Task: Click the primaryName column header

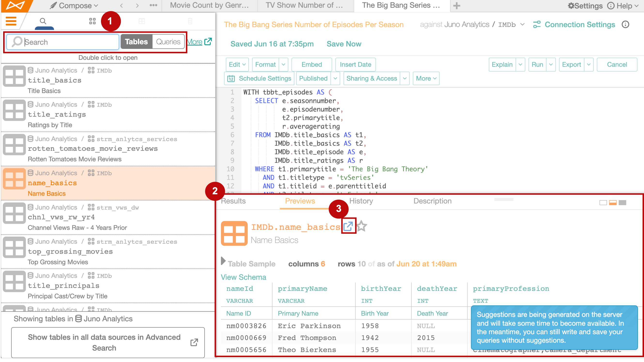Action: [302, 288]
